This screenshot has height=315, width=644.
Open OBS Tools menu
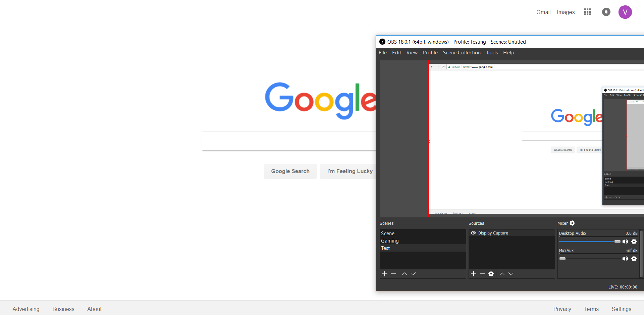pyautogui.click(x=492, y=53)
